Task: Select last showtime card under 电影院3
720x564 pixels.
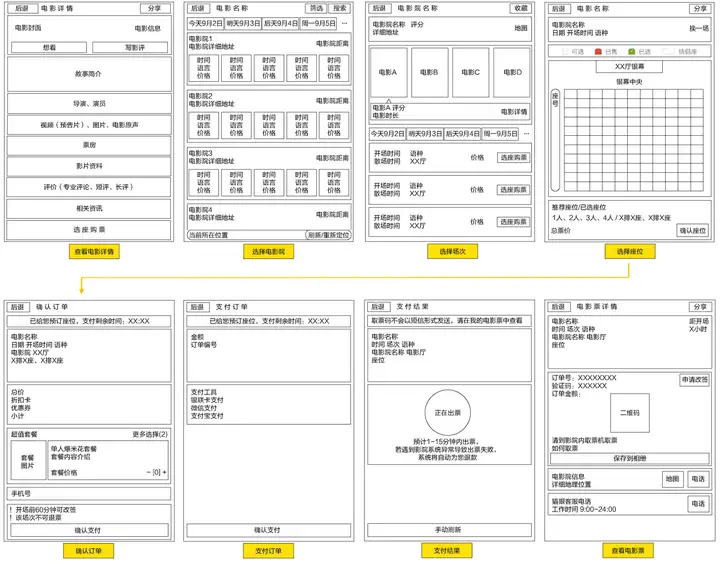Action: [334, 182]
